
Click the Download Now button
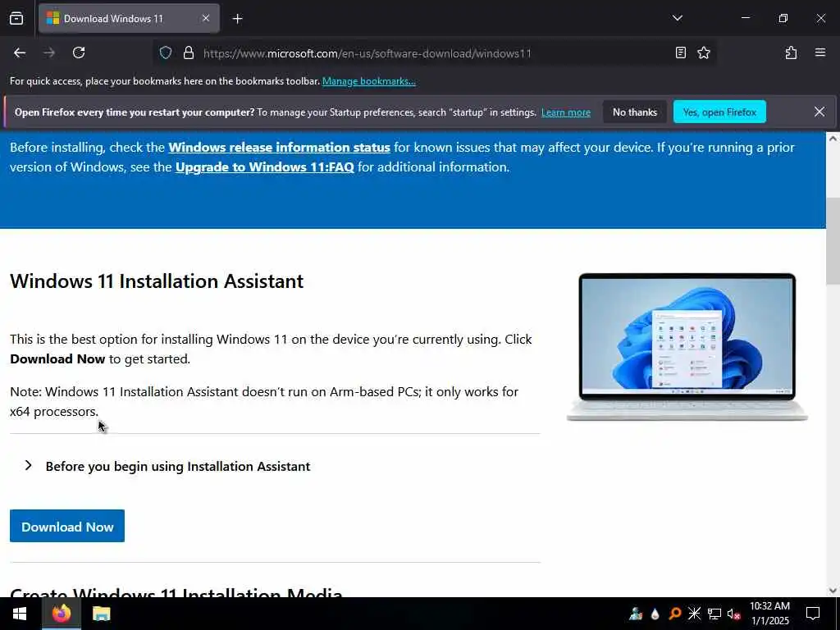click(x=67, y=526)
